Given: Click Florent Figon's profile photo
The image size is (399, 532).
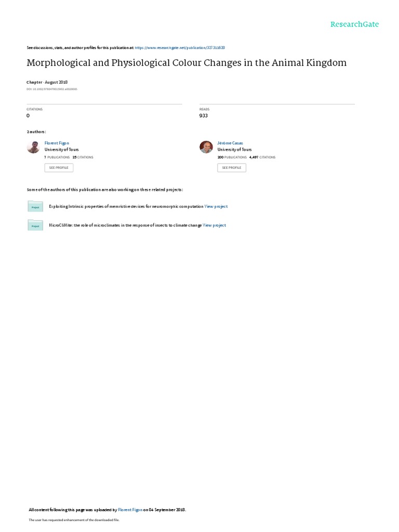Looking at the screenshot, I should [33, 147].
